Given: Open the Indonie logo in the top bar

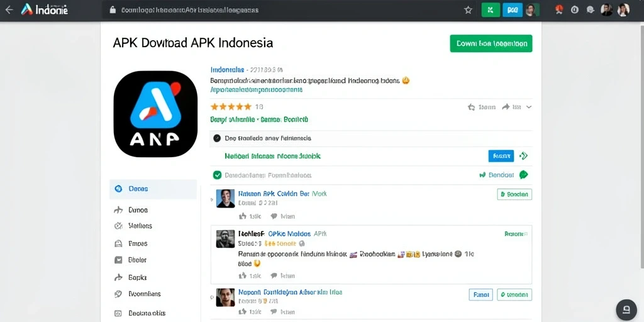Looking at the screenshot, I should (45, 10).
